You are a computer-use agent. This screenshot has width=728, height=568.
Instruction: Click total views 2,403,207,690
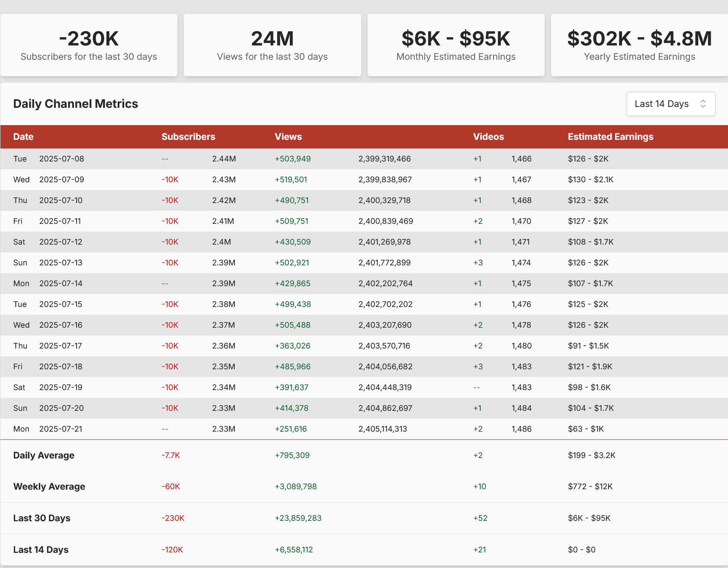[385, 325]
